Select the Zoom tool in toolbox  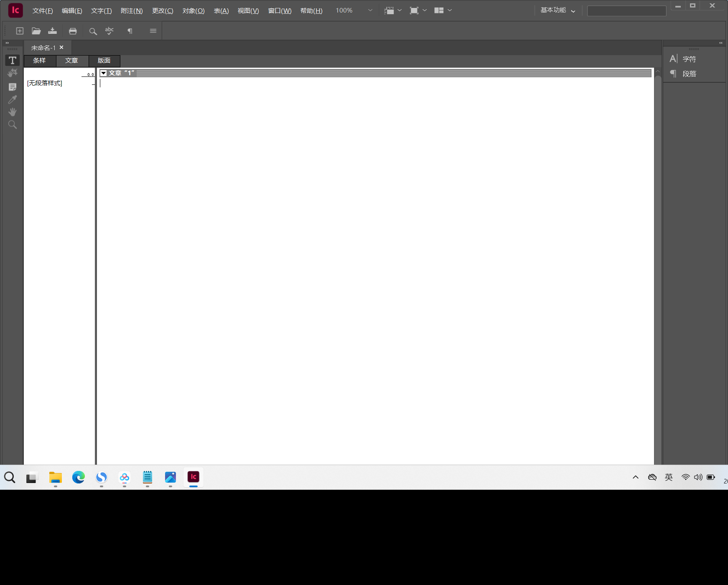click(x=13, y=125)
